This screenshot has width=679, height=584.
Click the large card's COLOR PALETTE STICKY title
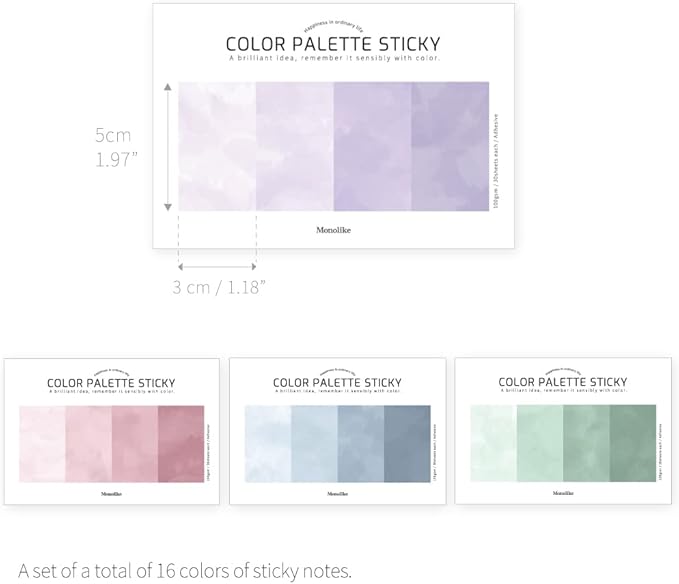point(333,44)
